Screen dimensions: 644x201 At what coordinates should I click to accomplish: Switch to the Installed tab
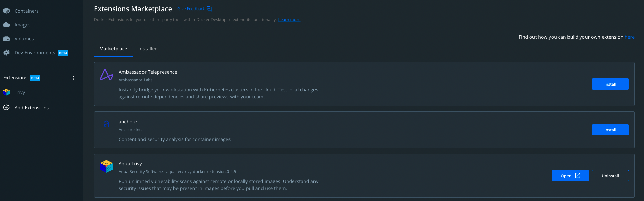pos(148,49)
